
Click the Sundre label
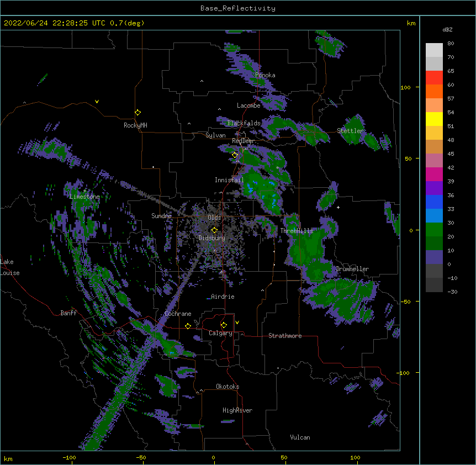click(161, 216)
